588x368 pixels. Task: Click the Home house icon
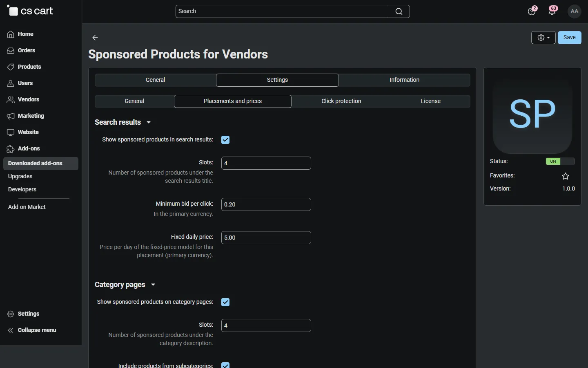(11, 34)
